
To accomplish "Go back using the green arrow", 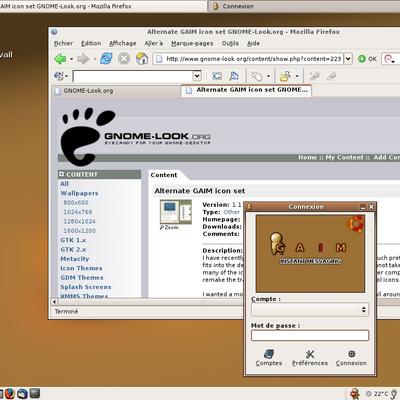I will coord(60,59).
